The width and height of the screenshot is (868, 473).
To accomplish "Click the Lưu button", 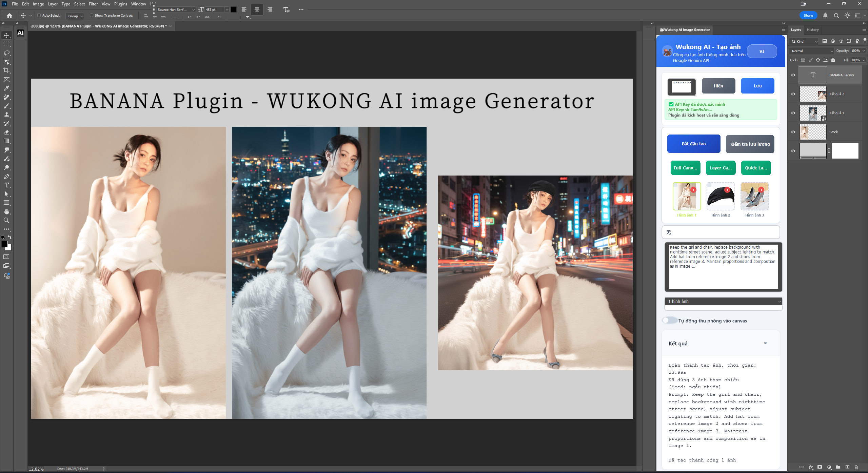I will tap(757, 86).
